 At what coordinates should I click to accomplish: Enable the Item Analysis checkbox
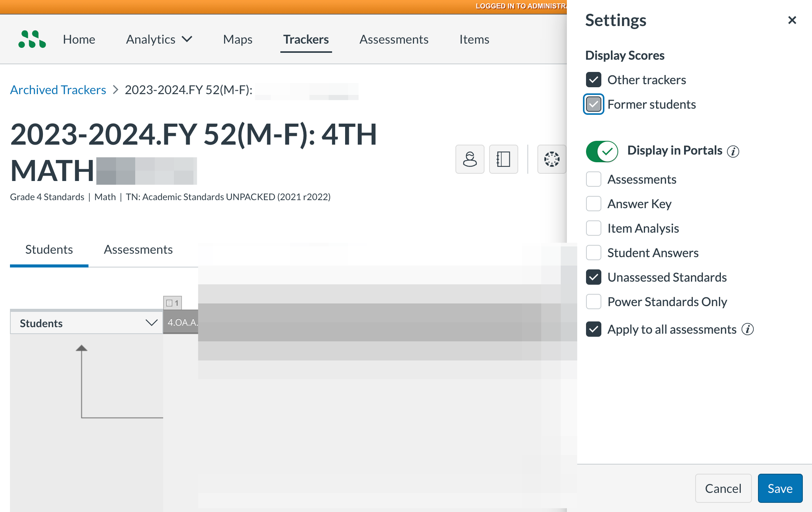594,228
